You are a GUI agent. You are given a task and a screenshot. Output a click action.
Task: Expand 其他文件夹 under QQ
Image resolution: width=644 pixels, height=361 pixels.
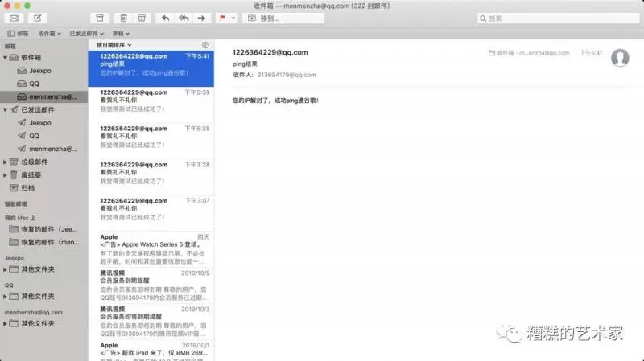pos(5,297)
